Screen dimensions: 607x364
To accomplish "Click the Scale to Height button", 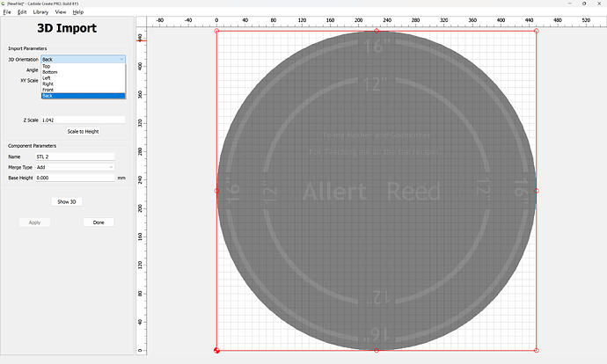I will tap(84, 132).
